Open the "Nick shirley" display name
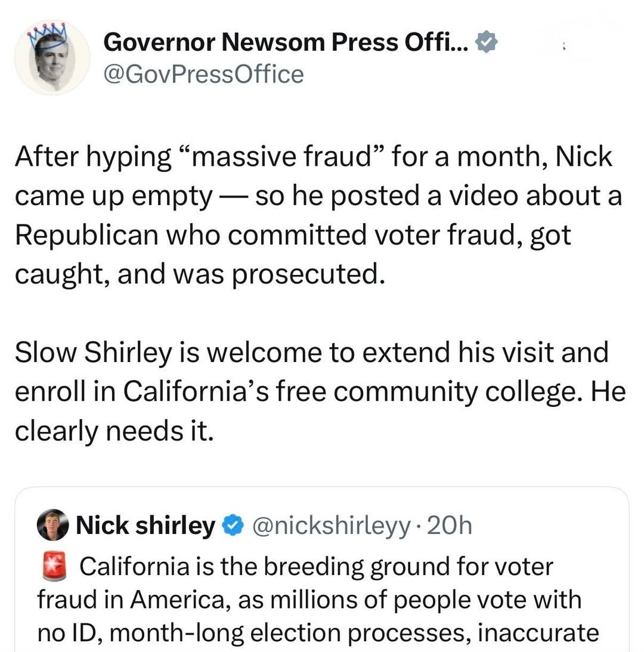 145,526
